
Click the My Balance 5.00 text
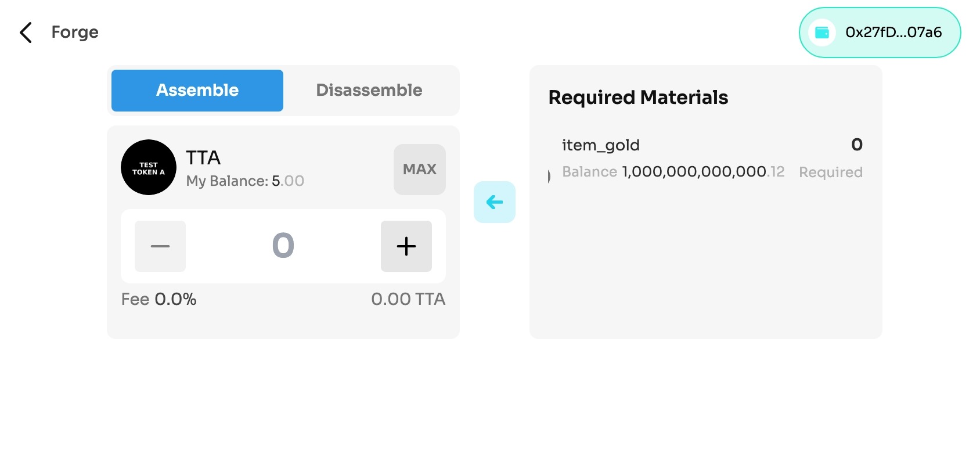click(245, 181)
